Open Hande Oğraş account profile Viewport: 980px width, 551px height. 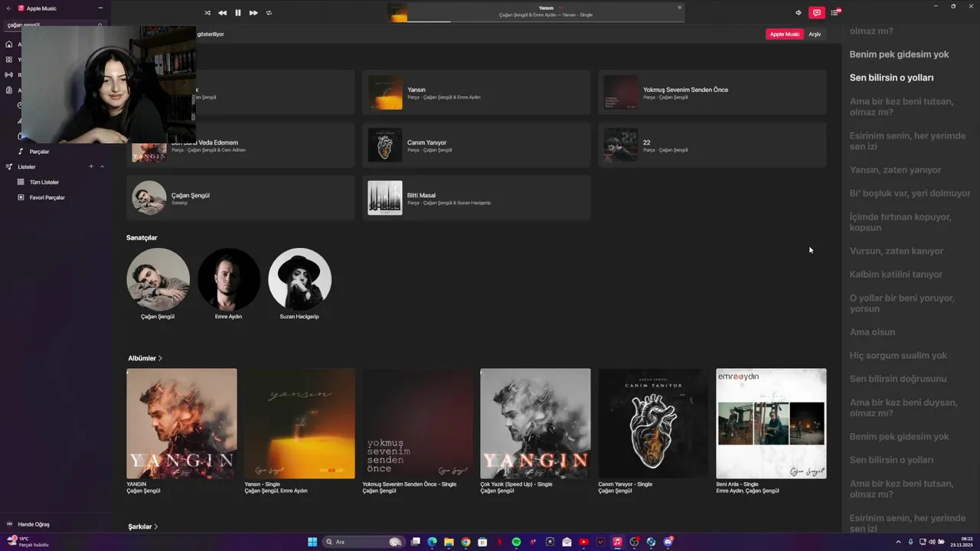coord(34,524)
